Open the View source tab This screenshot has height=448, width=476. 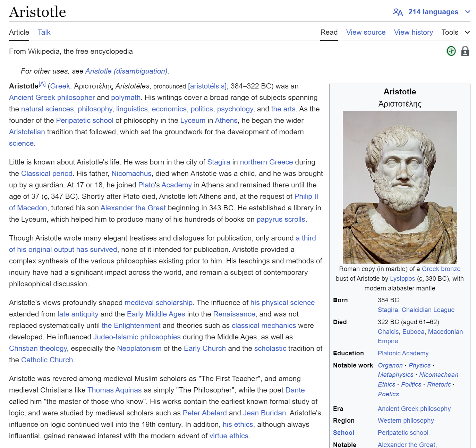(366, 32)
